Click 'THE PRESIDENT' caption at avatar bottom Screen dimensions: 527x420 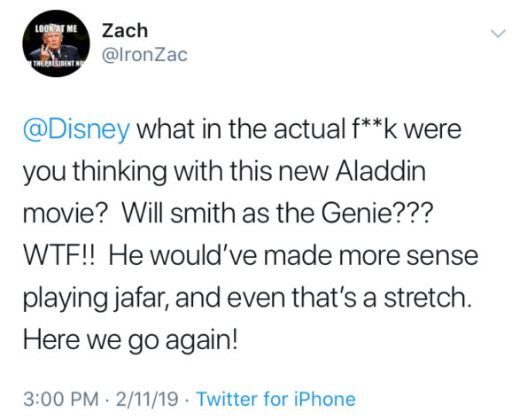click(58, 64)
